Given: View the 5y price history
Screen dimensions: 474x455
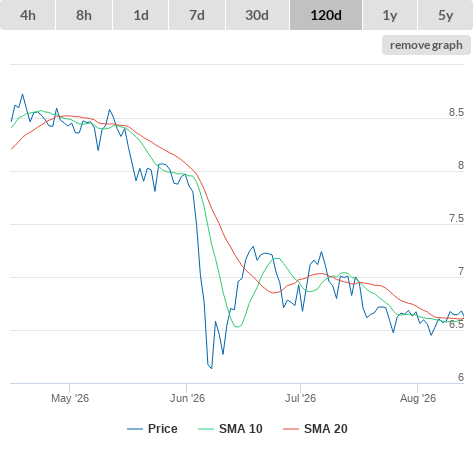Looking at the screenshot, I should (x=445, y=15).
